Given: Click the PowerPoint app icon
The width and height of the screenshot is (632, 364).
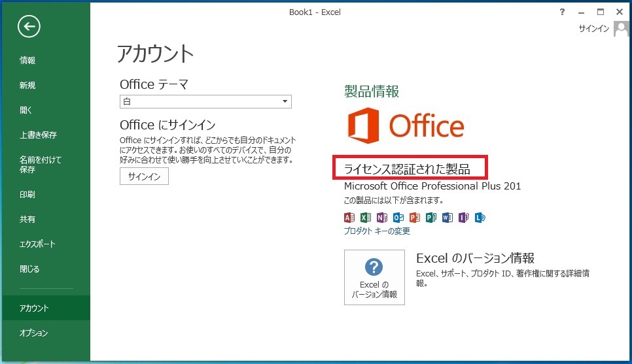Looking at the screenshot, I should 414,218.
